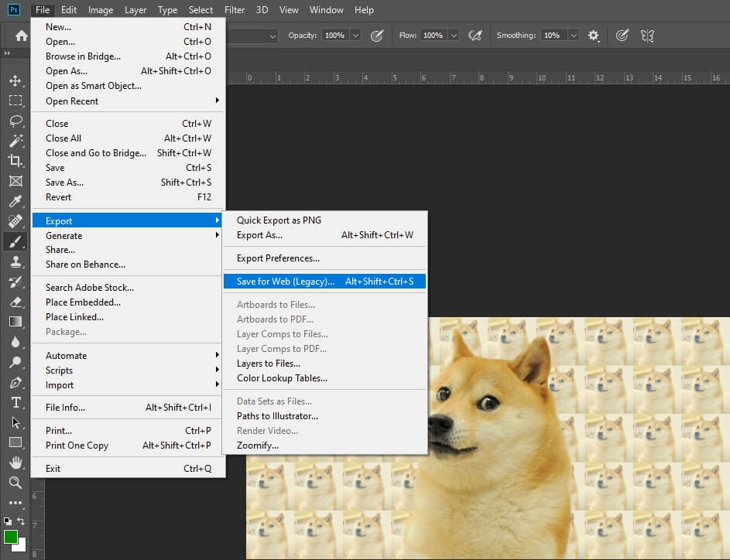Viewport: 730px width, 560px height.
Task: Select the Path Selection tool
Action: pos(15,422)
